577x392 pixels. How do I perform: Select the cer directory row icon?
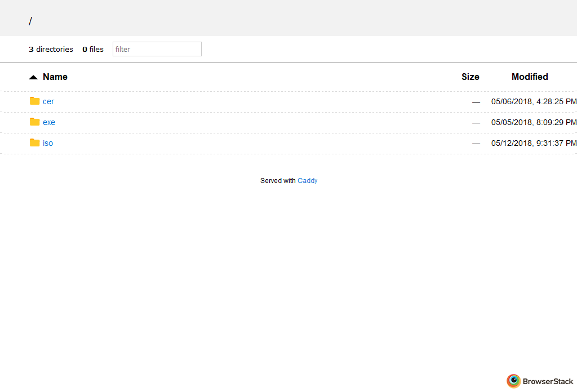point(34,101)
